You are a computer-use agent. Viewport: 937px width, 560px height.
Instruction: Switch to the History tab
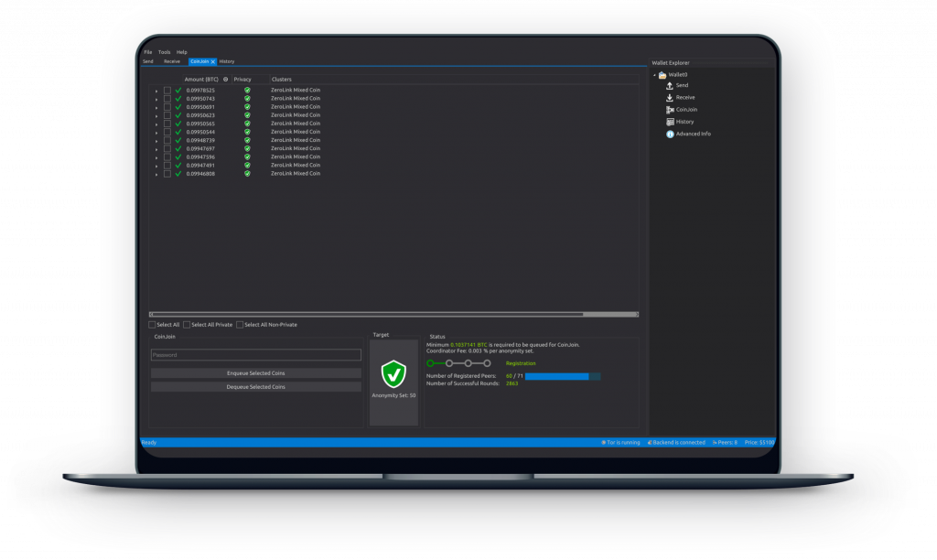[x=227, y=61]
